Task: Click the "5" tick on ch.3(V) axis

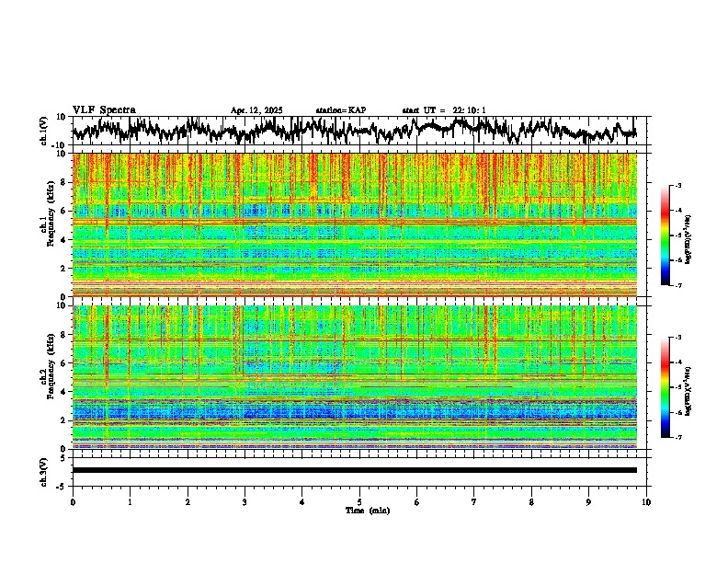Action: click(64, 457)
